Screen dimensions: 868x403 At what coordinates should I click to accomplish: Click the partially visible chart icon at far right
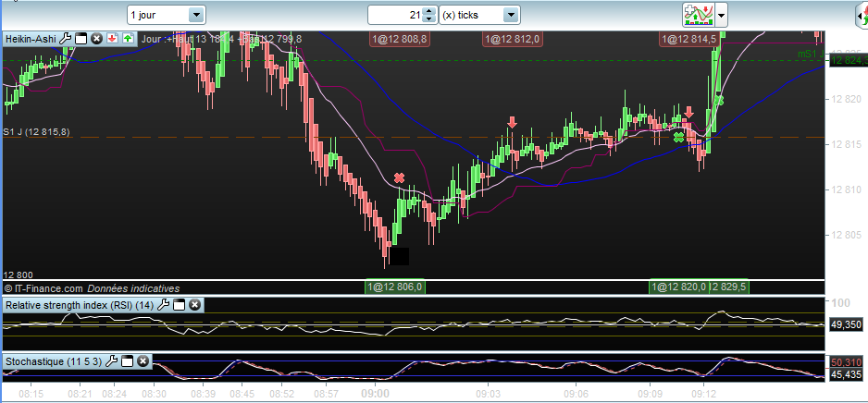(862, 17)
